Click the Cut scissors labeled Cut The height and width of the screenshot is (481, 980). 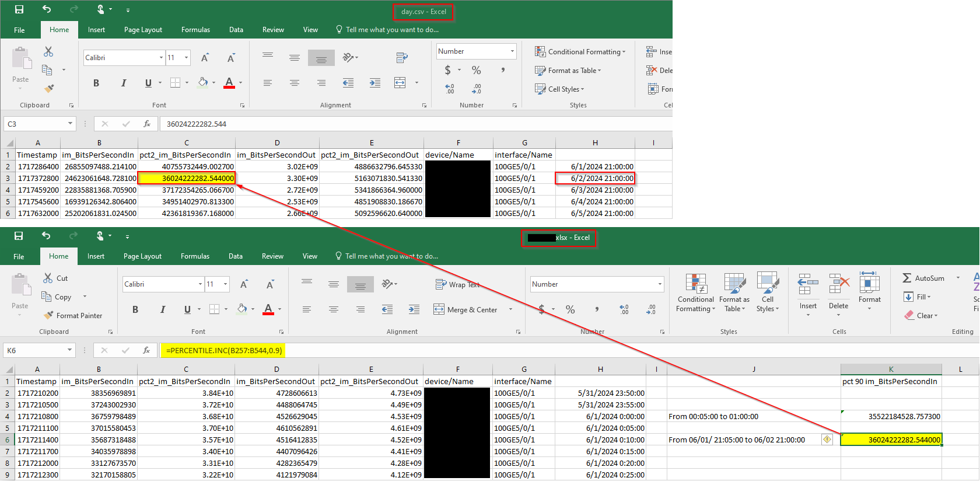tap(48, 278)
